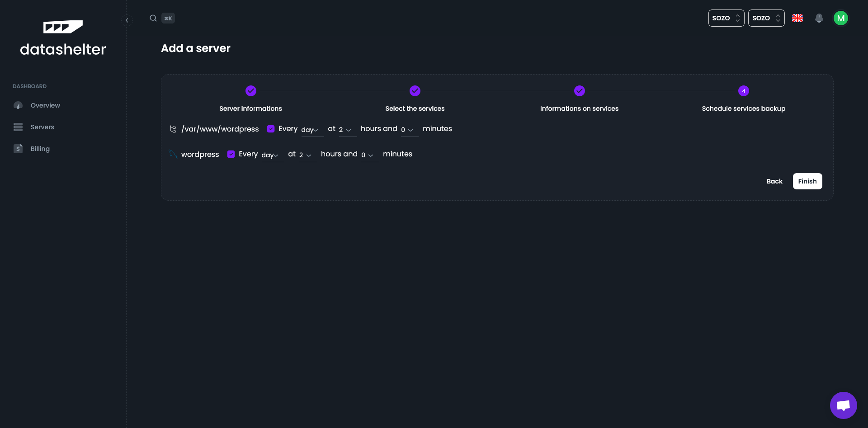The width and height of the screenshot is (868, 428).
Task: Open notifications bell
Action: point(819,18)
